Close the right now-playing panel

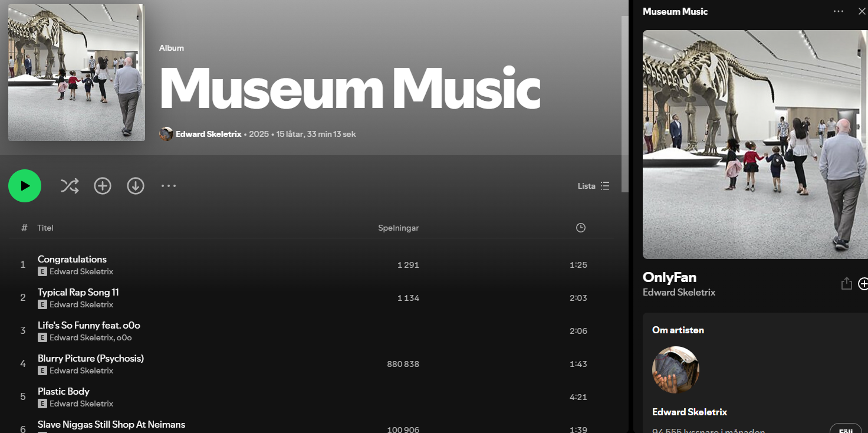click(x=862, y=11)
